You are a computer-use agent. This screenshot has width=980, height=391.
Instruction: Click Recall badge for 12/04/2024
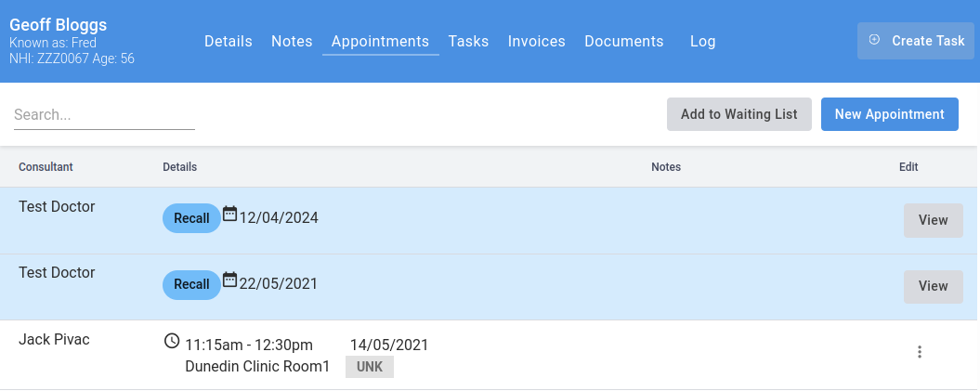tap(191, 218)
